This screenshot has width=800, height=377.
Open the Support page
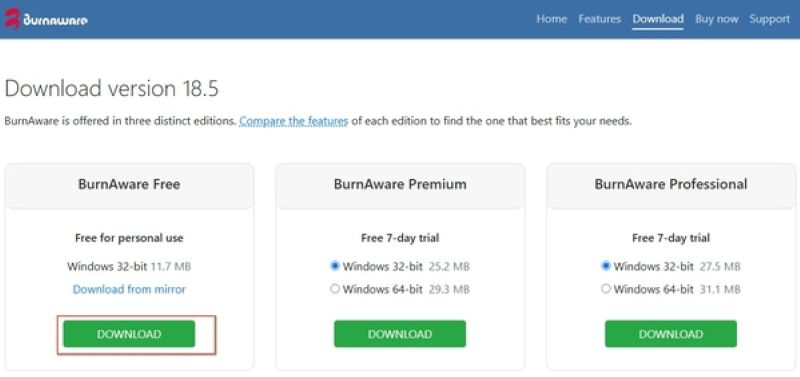point(769,19)
